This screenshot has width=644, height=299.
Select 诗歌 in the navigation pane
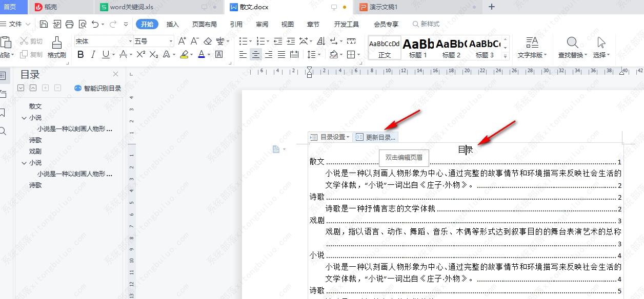(35, 140)
